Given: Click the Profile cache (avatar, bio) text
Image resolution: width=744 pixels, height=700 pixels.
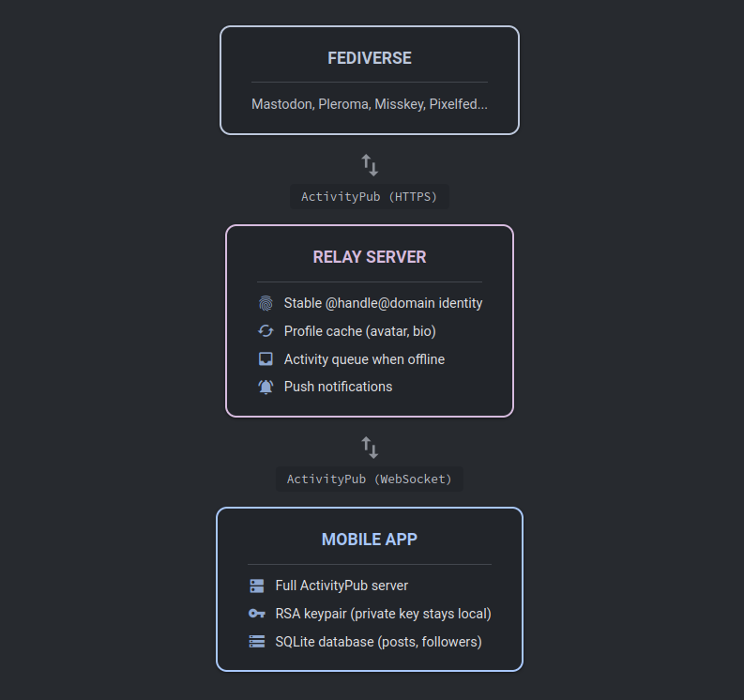Looking at the screenshot, I should (359, 331).
